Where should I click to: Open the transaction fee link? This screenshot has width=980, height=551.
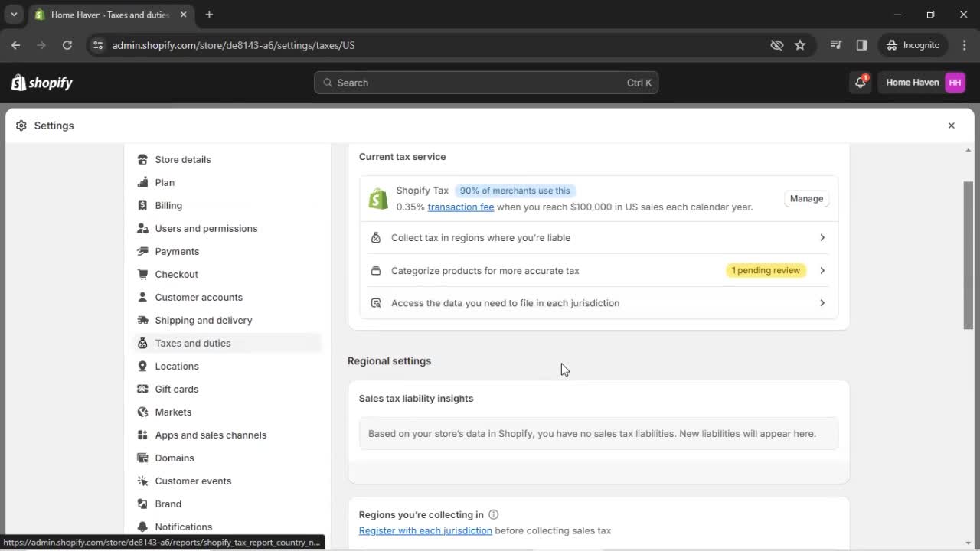point(461,207)
